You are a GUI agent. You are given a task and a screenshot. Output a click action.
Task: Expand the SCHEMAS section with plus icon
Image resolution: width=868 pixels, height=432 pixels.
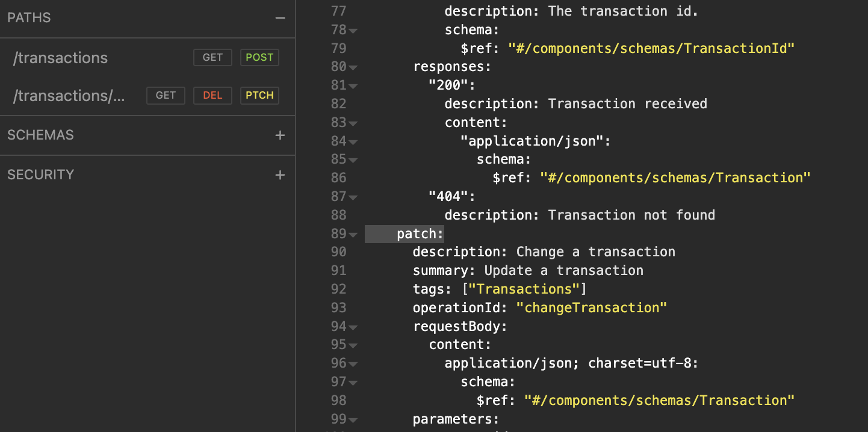tap(280, 135)
